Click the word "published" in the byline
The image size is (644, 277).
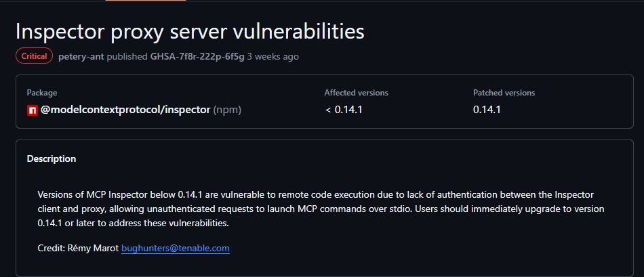tap(128, 56)
